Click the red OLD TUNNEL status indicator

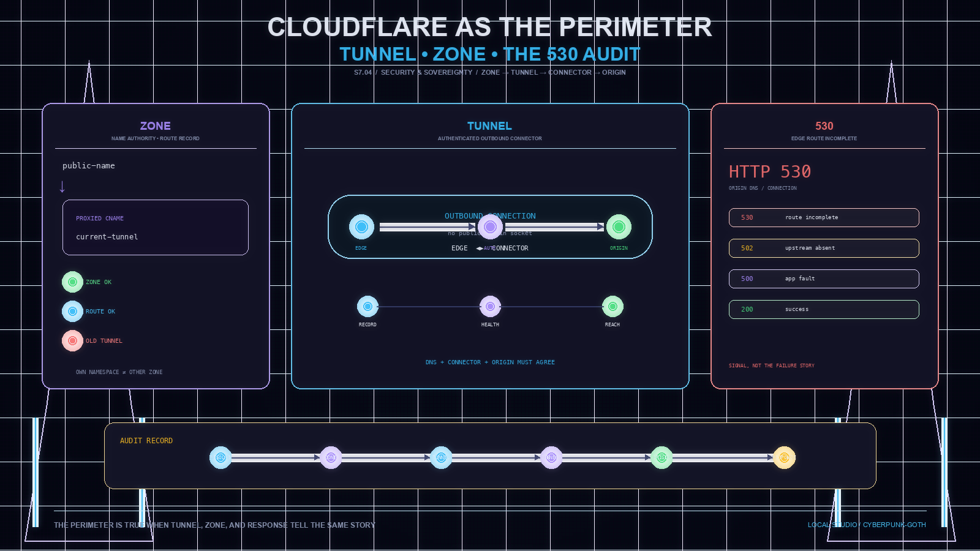[x=72, y=341]
